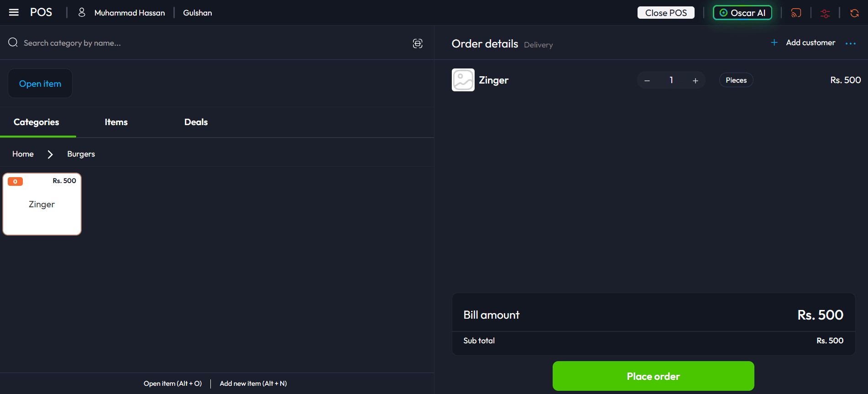Open the hamburger menu
This screenshot has height=394, width=868.
[x=14, y=12]
